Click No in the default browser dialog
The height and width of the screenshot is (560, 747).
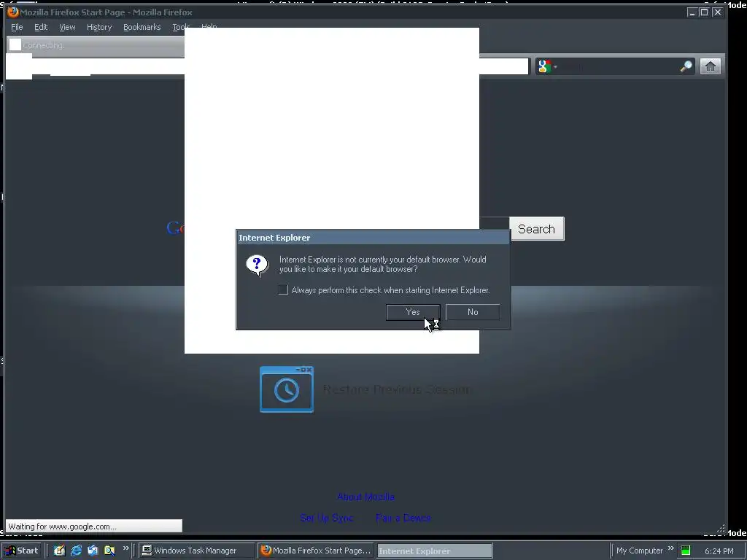click(x=473, y=312)
